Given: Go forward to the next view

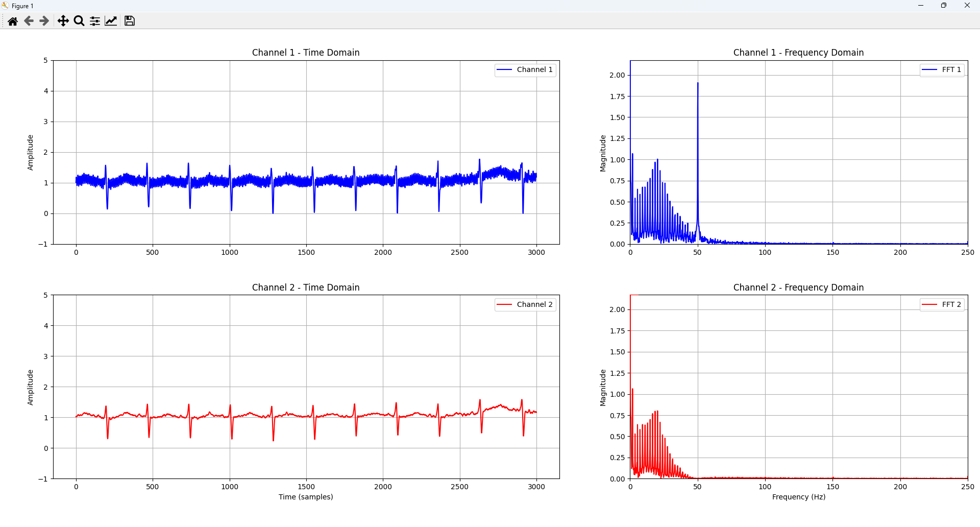Looking at the screenshot, I should pyautogui.click(x=44, y=21).
